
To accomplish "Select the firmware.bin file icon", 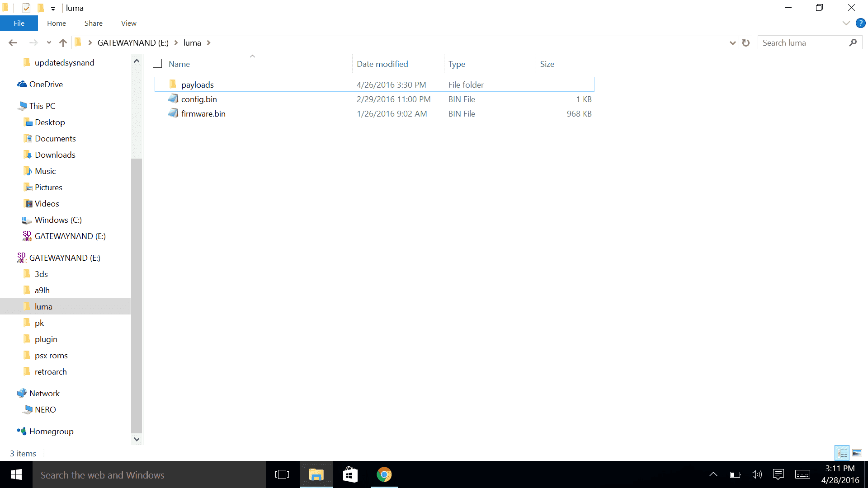I will (173, 113).
